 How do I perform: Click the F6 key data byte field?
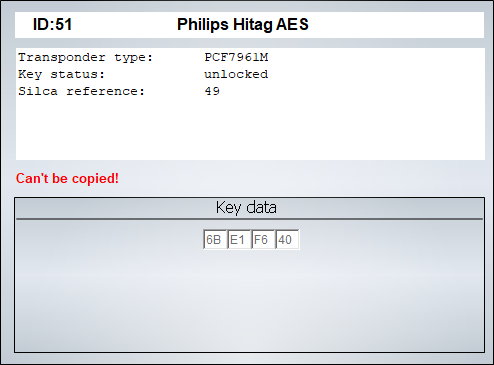[x=263, y=239]
